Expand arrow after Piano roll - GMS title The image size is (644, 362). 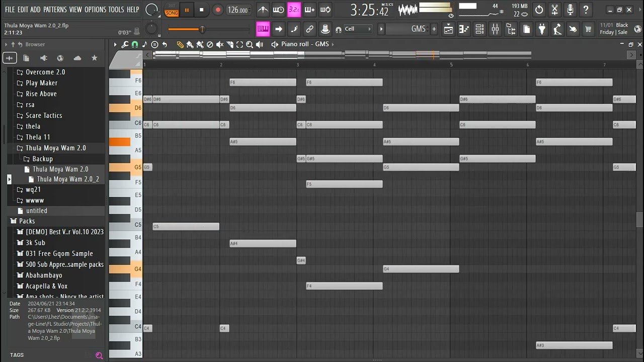(333, 44)
